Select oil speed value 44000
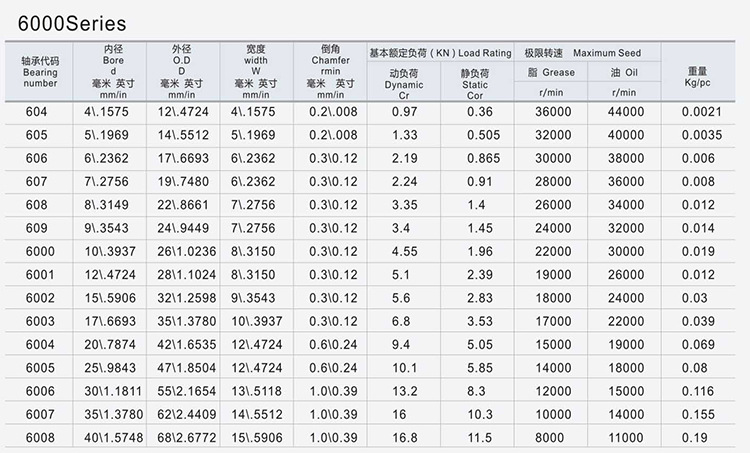This screenshot has width=750, height=453. pyautogui.click(x=626, y=111)
